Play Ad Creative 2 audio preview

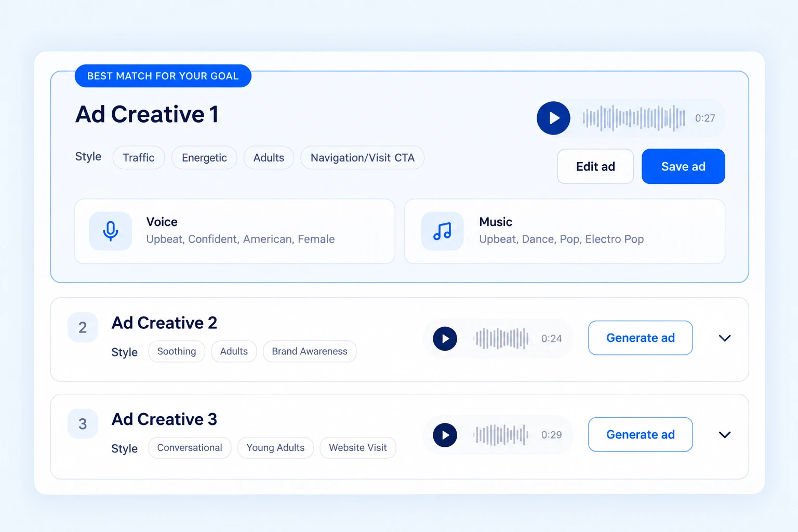445,339
